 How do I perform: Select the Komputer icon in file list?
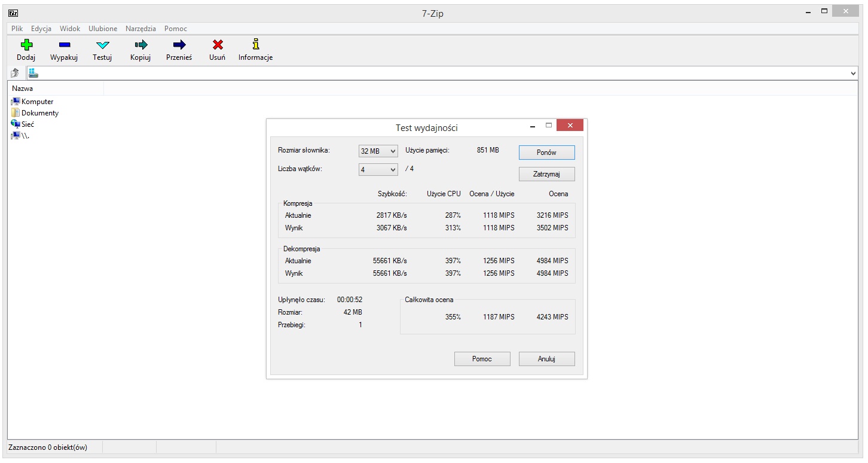click(x=16, y=102)
